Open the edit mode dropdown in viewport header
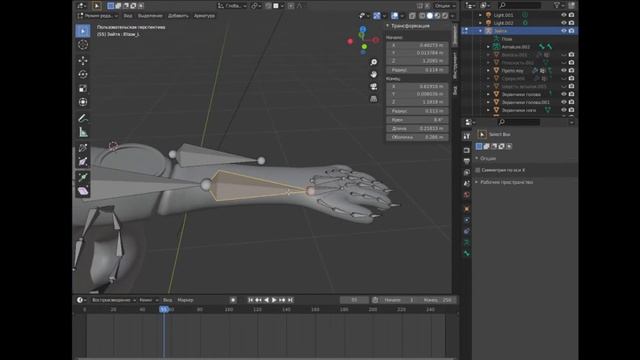Screen dimensions: 640x360 [x=98, y=16]
